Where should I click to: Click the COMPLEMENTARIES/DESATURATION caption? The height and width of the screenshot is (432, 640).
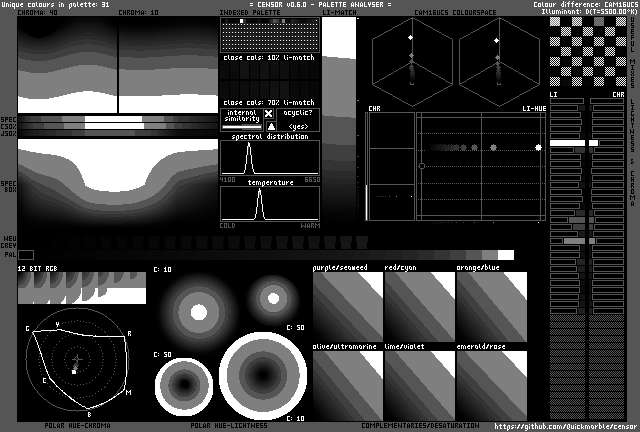(x=420, y=425)
